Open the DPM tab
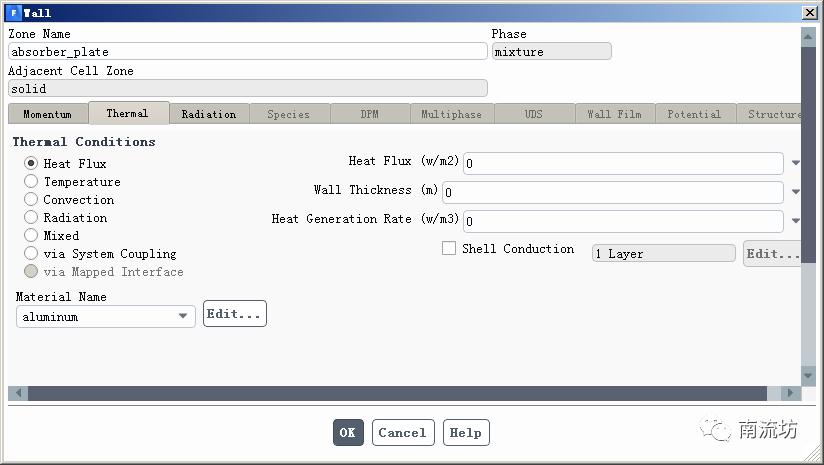This screenshot has width=824, height=465. coord(370,114)
